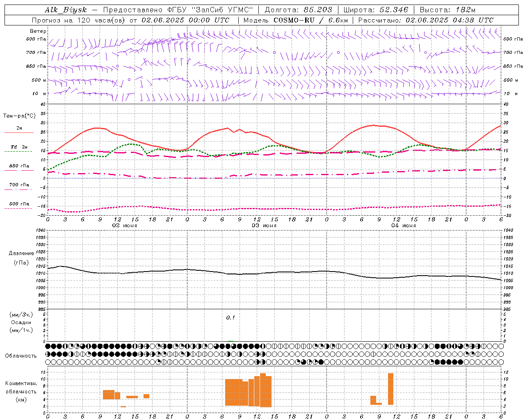This screenshot has height=420, width=525.
Task: Click the Давление pressure panel label
Action: pyautogui.click(x=21, y=253)
